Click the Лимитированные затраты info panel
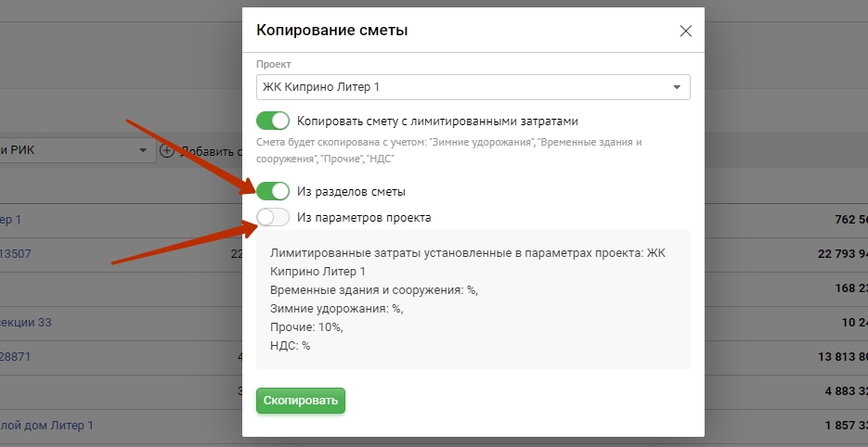The height and width of the screenshot is (447, 868). (x=473, y=299)
